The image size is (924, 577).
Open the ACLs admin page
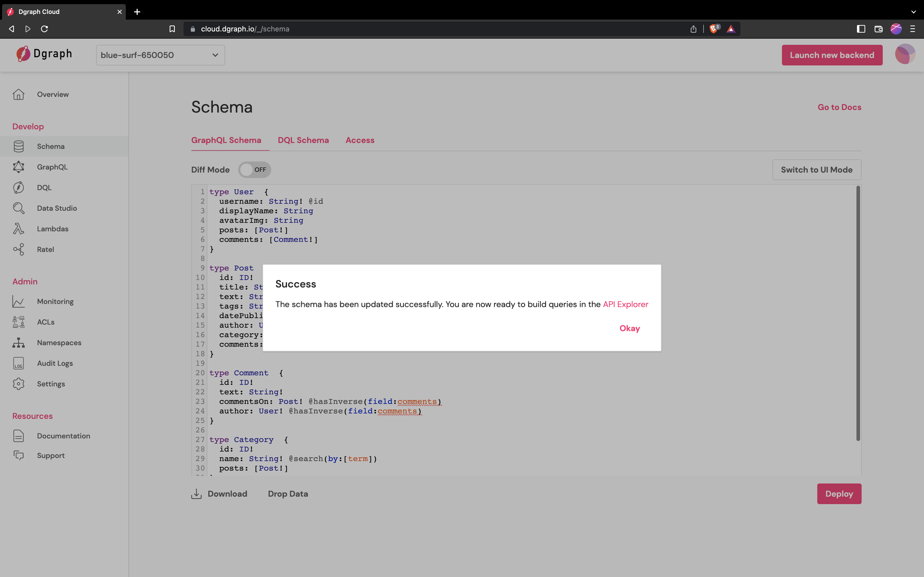45,322
